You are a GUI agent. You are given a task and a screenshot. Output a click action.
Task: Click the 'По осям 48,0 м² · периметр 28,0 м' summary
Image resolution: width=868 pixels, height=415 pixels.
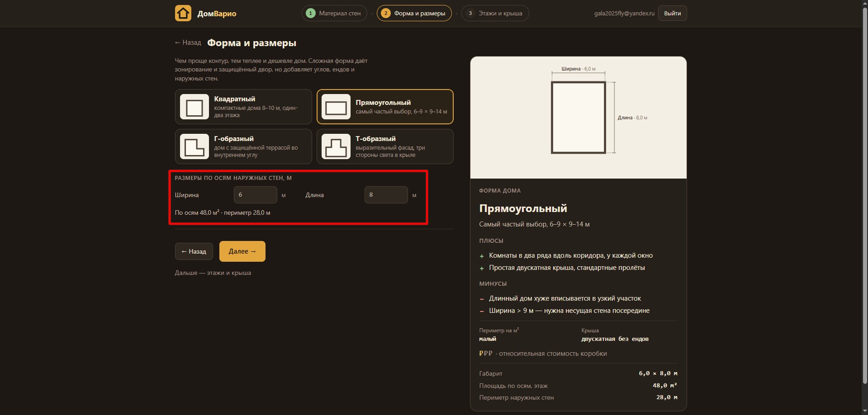click(223, 212)
